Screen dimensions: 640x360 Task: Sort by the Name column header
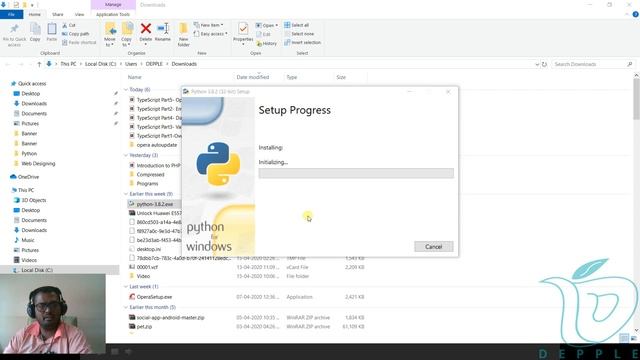click(x=135, y=77)
